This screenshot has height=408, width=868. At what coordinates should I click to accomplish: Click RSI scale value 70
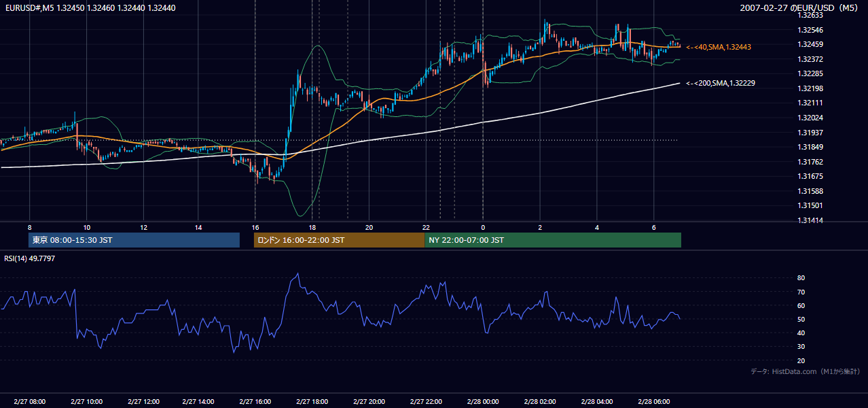801,292
